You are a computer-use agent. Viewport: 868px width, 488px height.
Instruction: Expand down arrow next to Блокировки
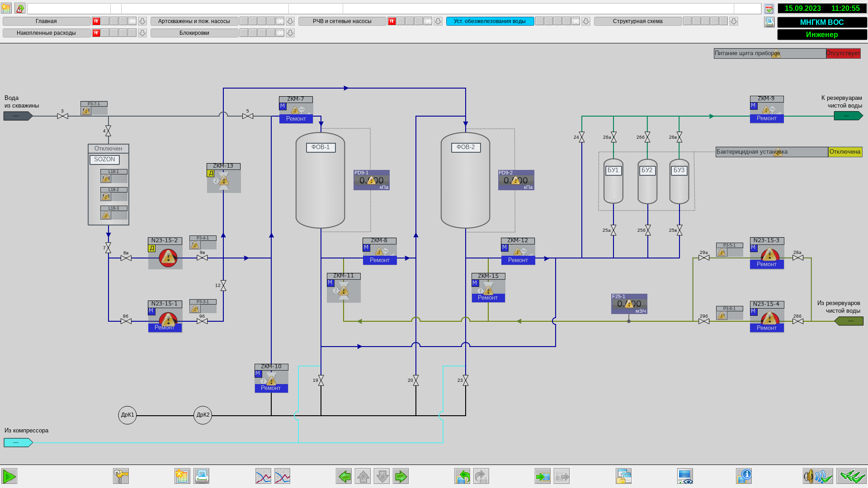[290, 33]
